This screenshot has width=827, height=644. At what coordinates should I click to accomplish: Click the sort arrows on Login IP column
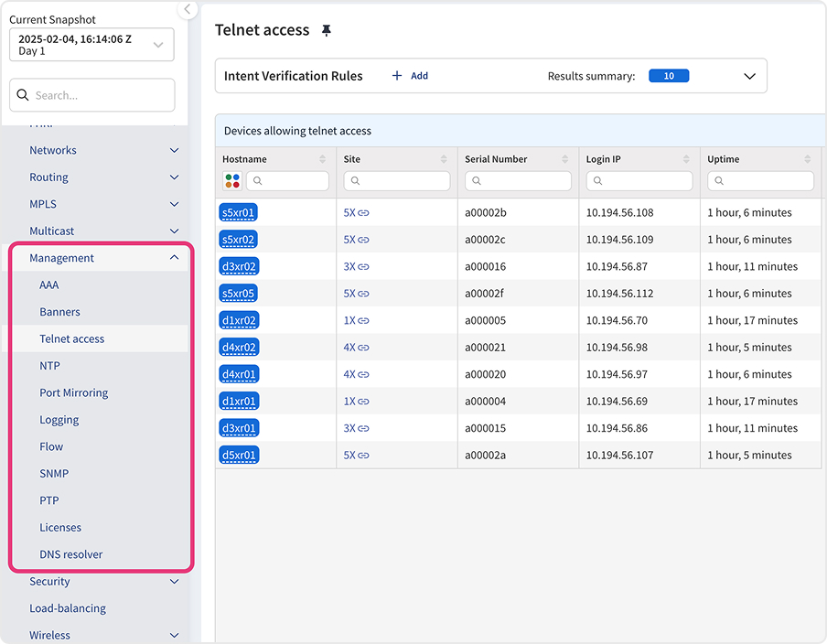click(x=686, y=159)
